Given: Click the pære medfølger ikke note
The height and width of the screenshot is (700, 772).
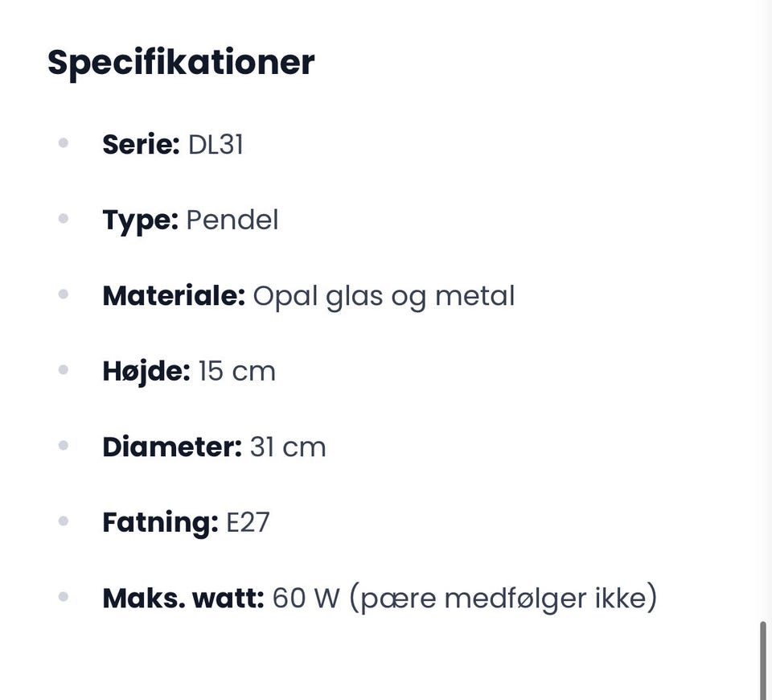Looking at the screenshot, I should (503, 599).
